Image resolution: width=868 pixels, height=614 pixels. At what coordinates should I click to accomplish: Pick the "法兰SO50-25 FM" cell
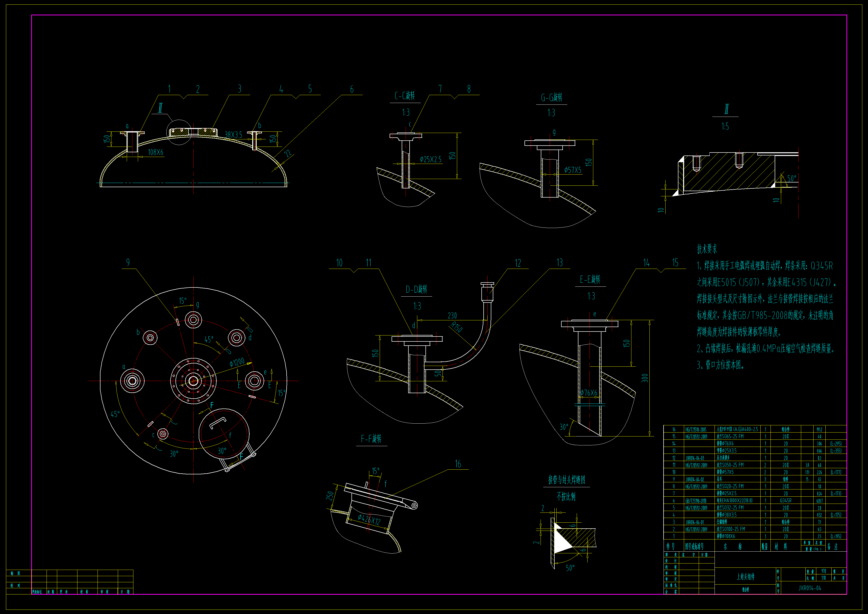(x=730, y=465)
